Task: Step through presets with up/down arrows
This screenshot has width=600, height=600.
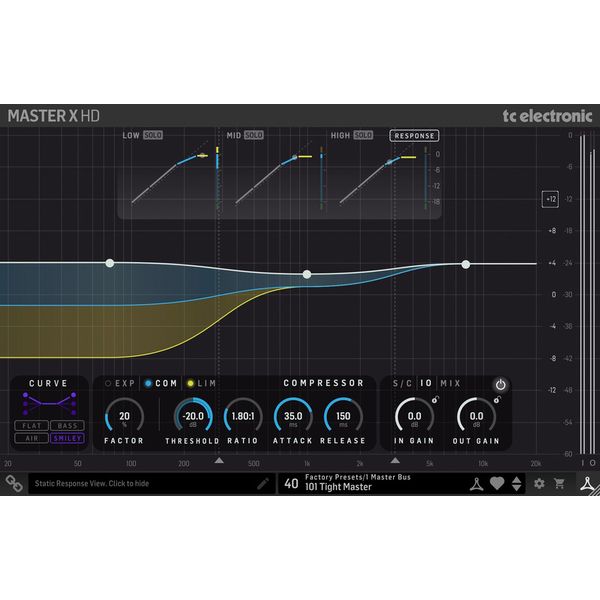Action: [x=517, y=484]
